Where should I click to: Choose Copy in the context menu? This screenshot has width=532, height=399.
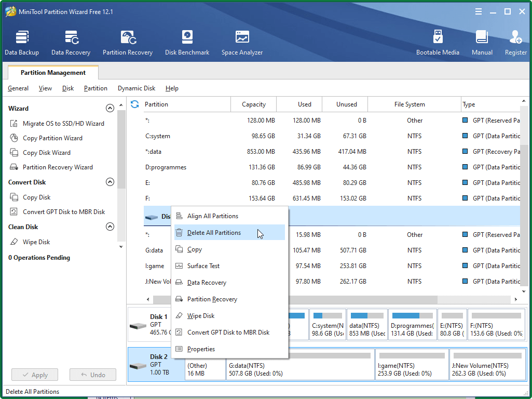(230, 249)
